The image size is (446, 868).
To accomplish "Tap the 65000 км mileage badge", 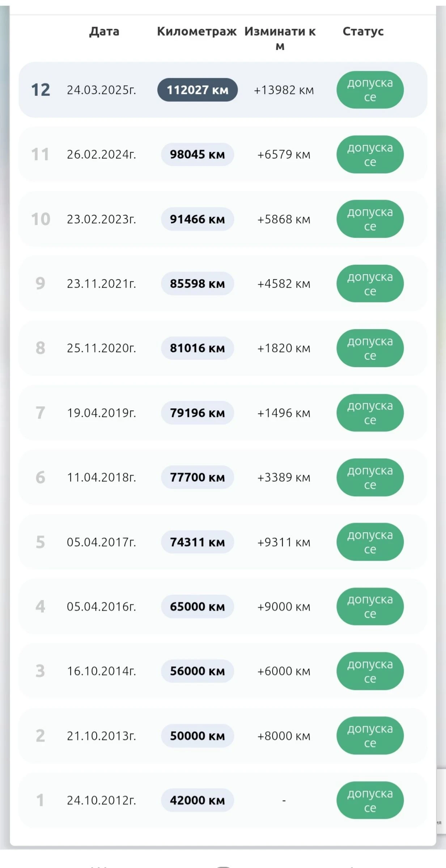I will [197, 607].
